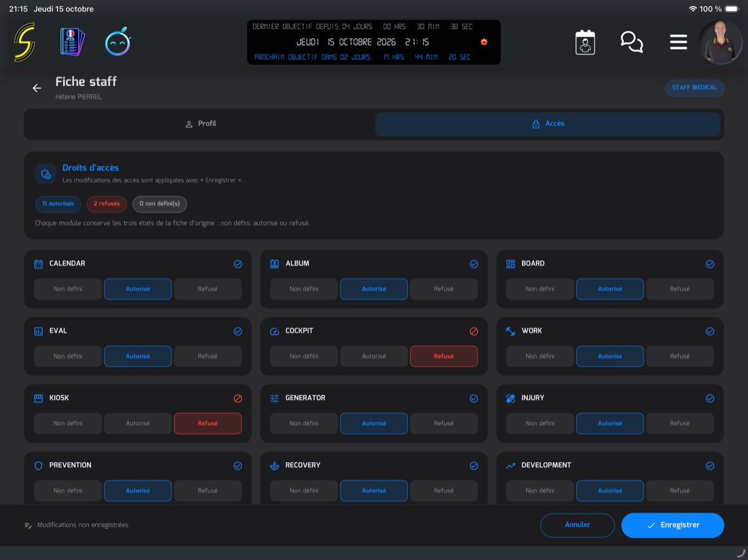Set EVAL to Refusé

click(x=208, y=356)
